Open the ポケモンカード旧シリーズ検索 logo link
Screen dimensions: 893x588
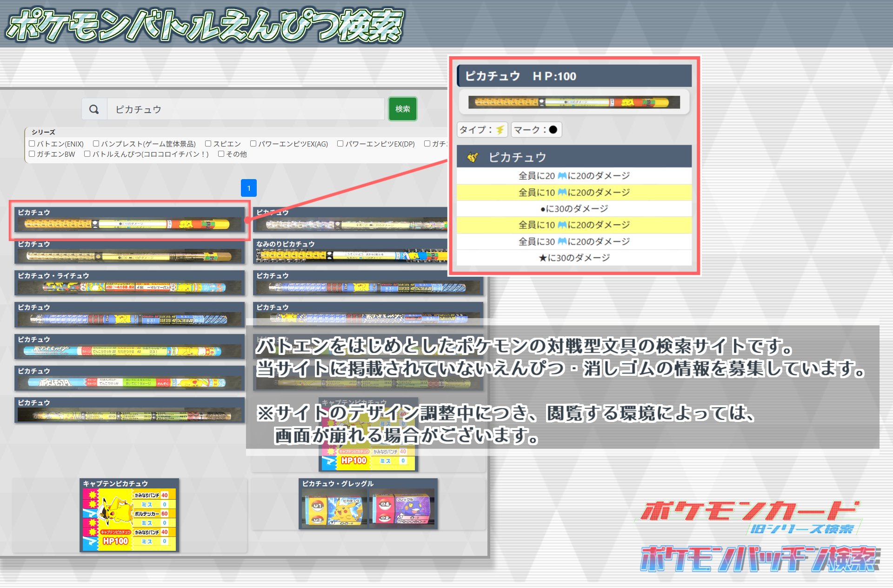tap(750, 516)
